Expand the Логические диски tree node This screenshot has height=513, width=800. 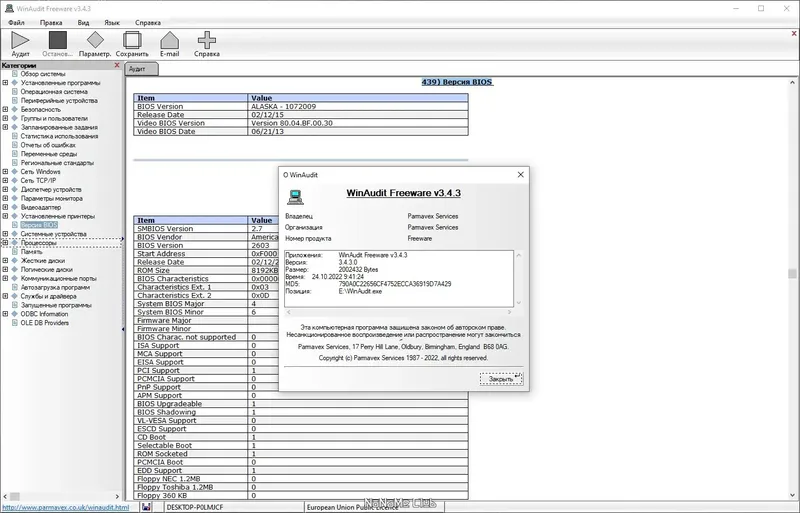[x=5, y=270]
